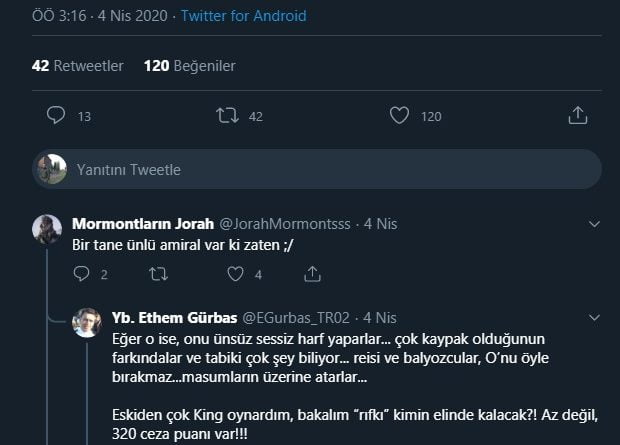The height and width of the screenshot is (445, 620).
Task: Retweet the main tweet
Action: (x=227, y=115)
